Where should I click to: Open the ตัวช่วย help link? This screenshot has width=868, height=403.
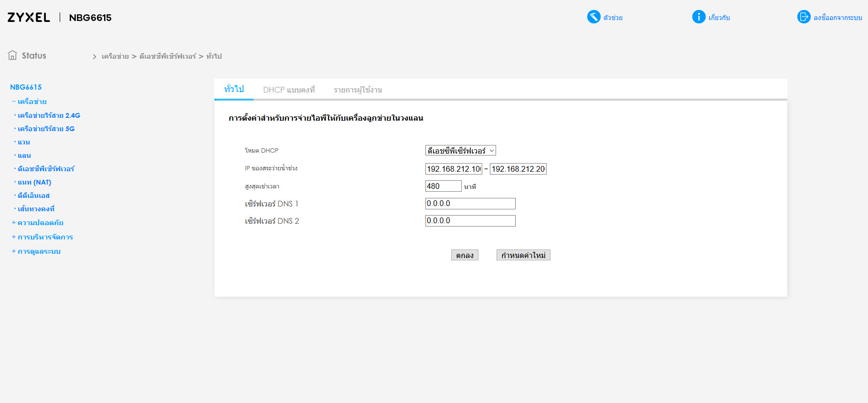click(x=613, y=18)
